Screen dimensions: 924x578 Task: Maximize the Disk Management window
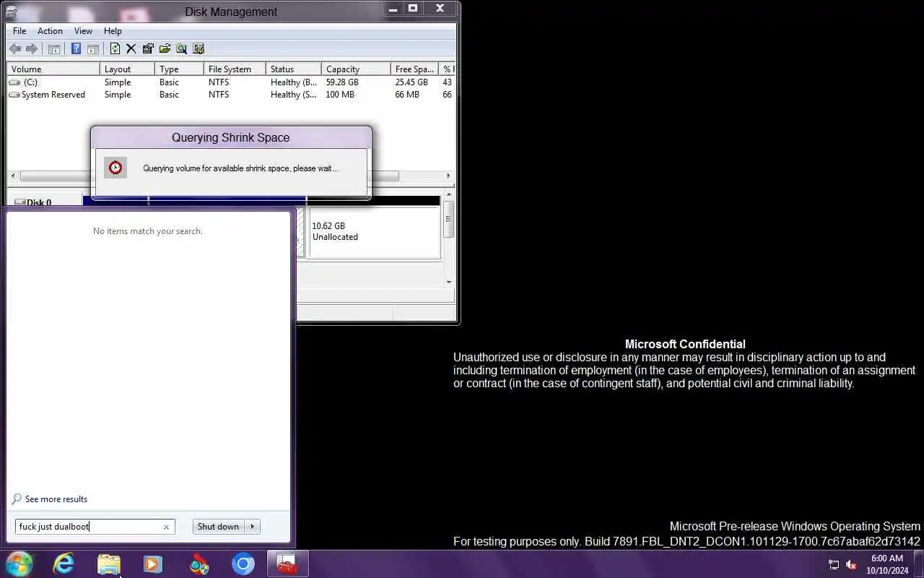pos(413,9)
